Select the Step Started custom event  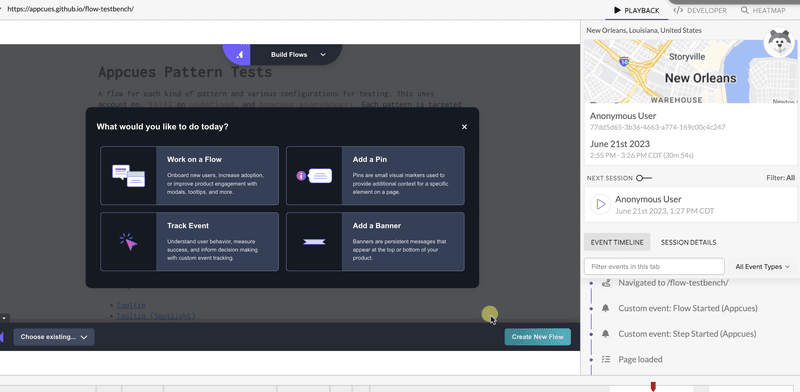point(687,334)
